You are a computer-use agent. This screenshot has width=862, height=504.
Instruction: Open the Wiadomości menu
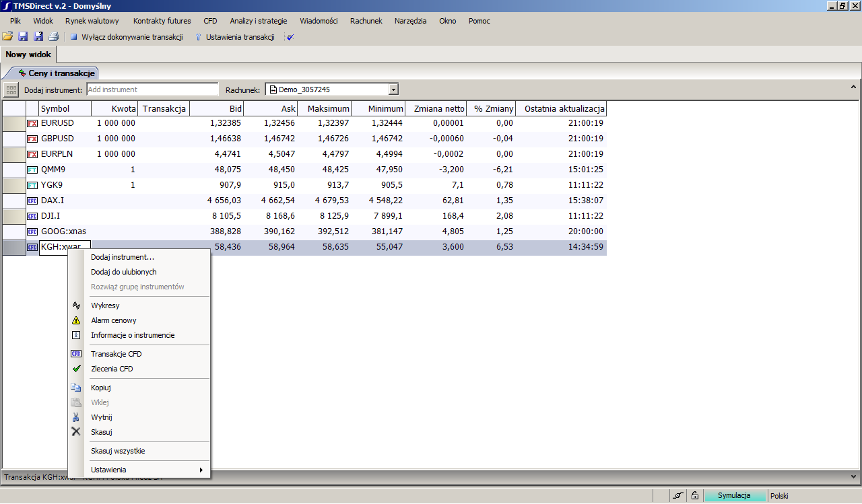pyautogui.click(x=319, y=21)
